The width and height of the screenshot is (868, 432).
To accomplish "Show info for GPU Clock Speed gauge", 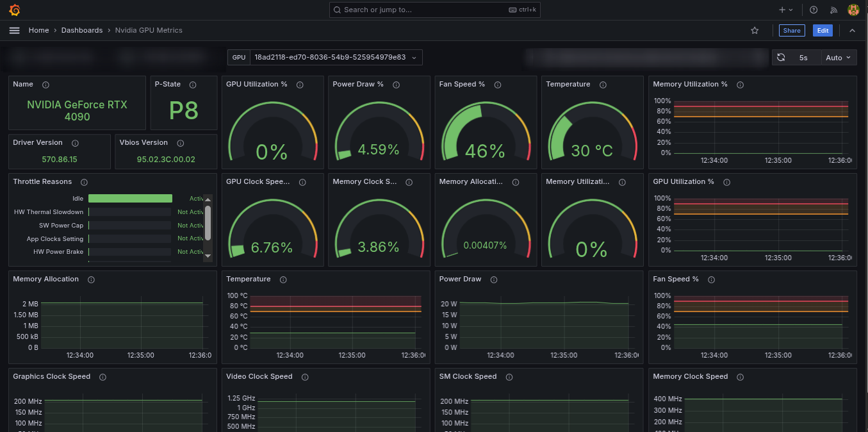I will (302, 182).
